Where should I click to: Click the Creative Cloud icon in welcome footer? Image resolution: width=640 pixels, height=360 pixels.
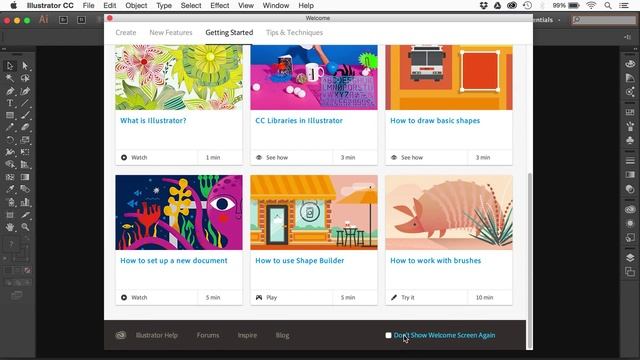[121, 335]
